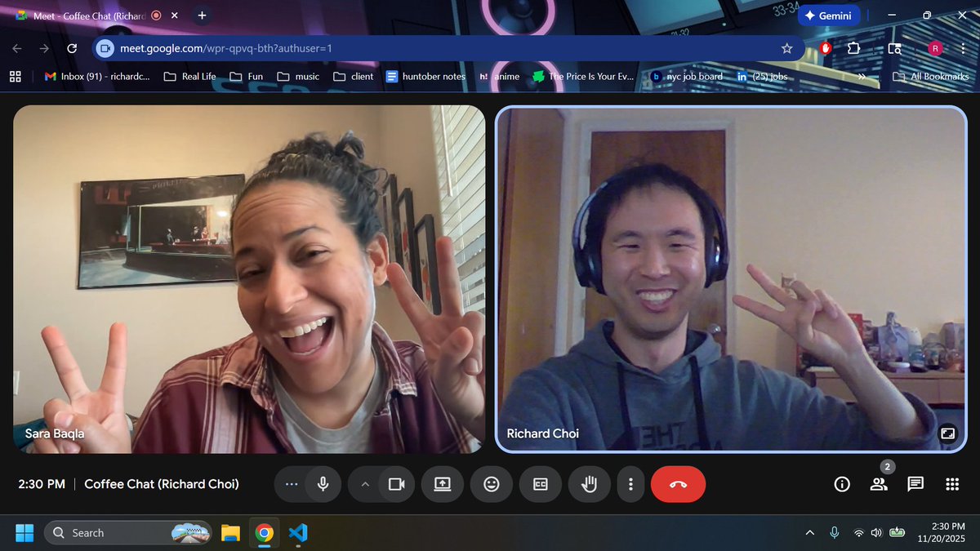Image resolution: width=980 pixels, height=551 pixels.
Task: Open The Price Is Your Ev... bookmark
Action: 583,76
